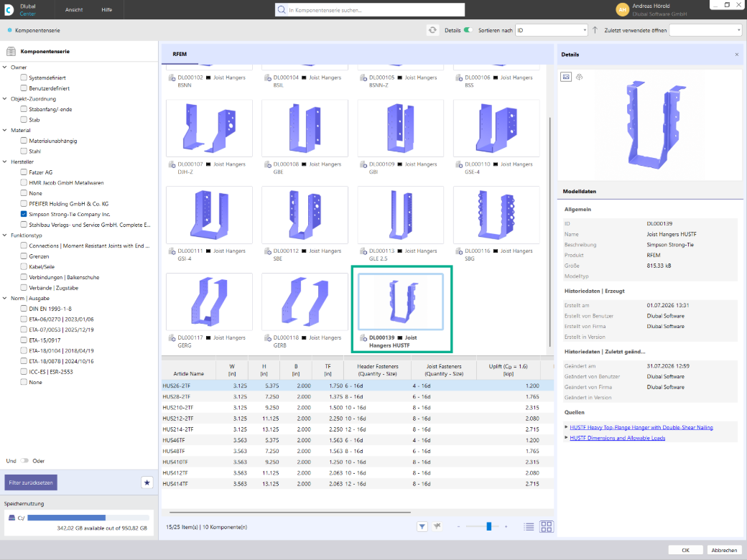Collapse the Hersteller filter group
The width and height of the screenshot is (747, 560).
coord(5,162)
